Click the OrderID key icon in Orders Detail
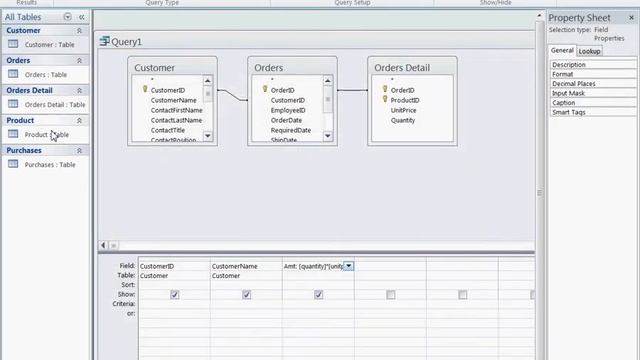 pos(385,89)
